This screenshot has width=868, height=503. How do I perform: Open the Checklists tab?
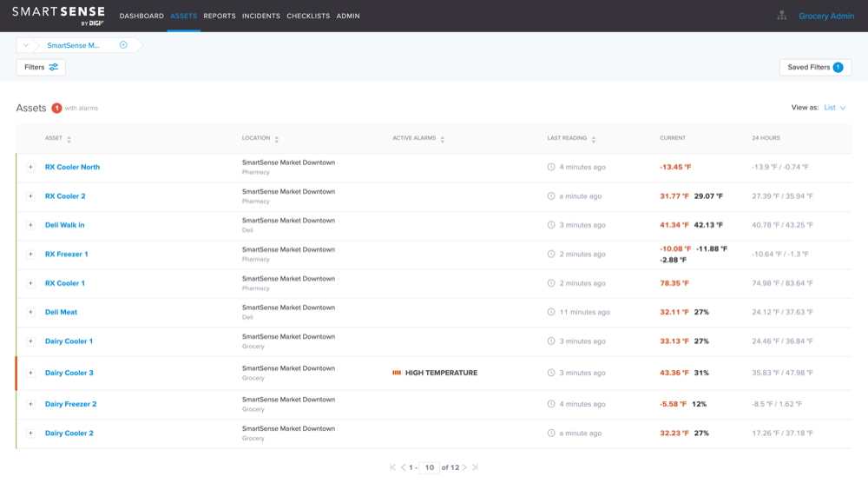tap(308, 16)
